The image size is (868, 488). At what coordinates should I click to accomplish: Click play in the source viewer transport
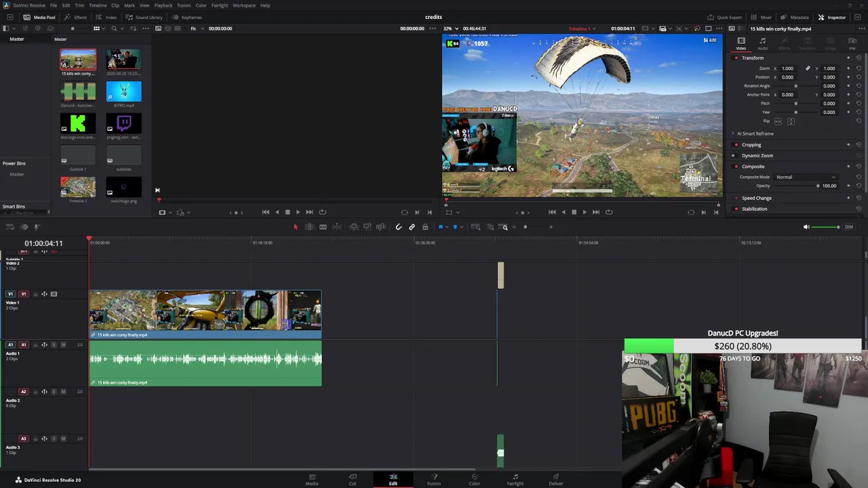298,212
